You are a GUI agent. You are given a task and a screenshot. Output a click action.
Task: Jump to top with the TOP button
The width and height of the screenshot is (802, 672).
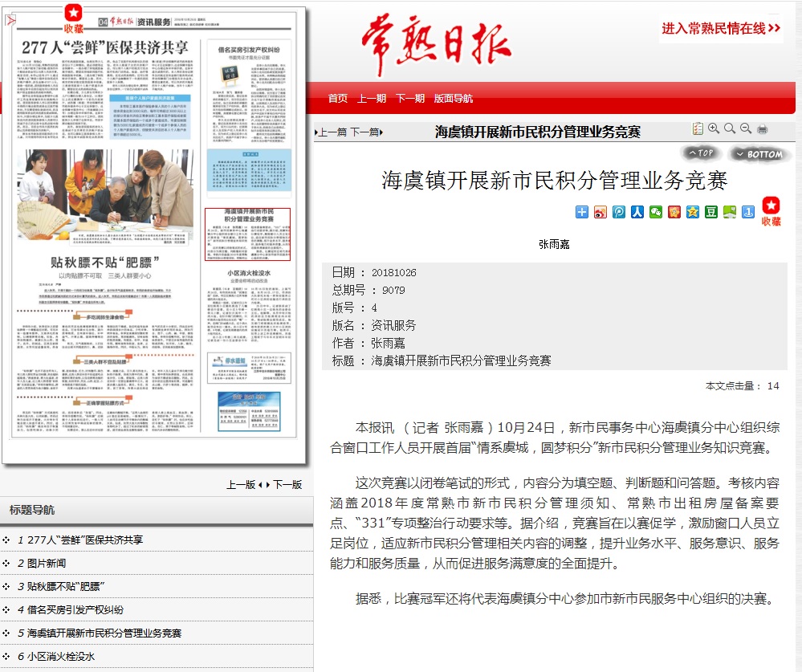[700, 153]
